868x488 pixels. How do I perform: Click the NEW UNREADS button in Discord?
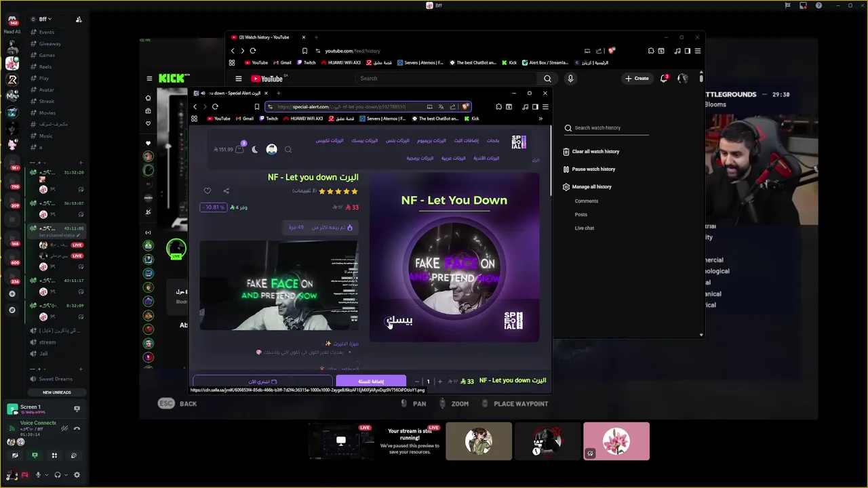click(56, 392)
